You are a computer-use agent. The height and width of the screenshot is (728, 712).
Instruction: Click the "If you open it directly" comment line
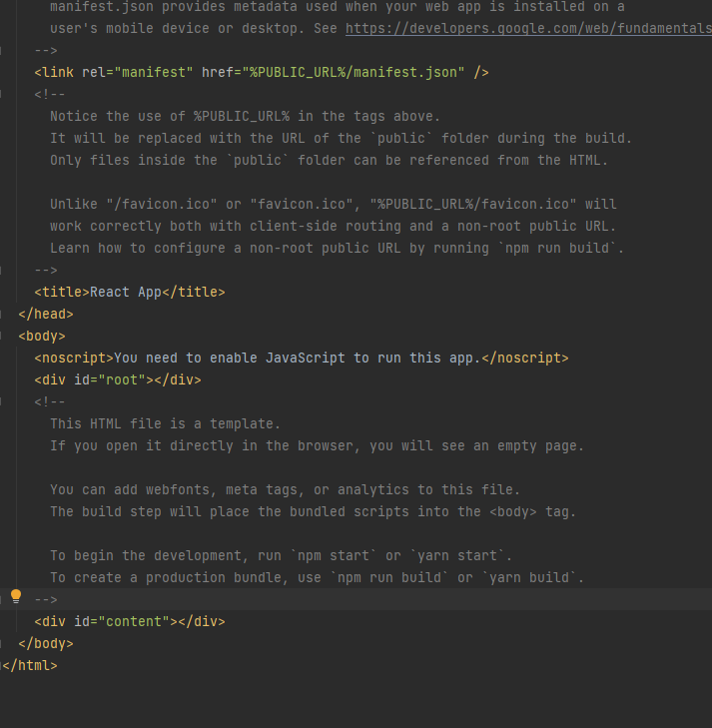point(317,446)
